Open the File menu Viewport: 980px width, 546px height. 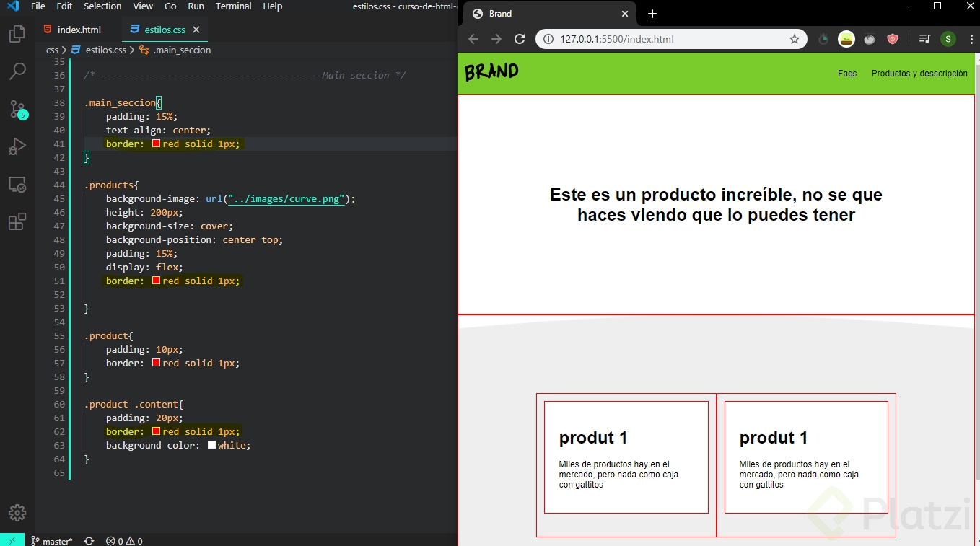[38, 6]
